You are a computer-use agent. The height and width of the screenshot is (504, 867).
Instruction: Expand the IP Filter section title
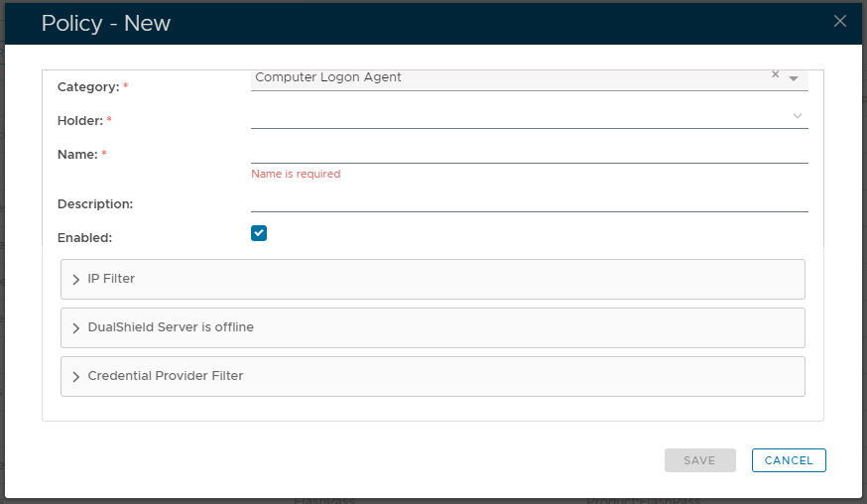click(111, 279)
